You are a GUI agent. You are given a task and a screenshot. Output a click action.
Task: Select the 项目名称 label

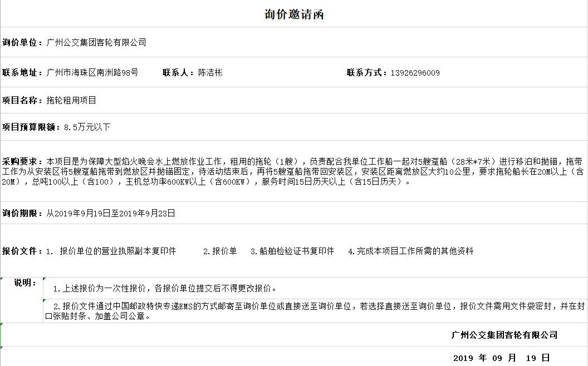click(x=22, y=100)
